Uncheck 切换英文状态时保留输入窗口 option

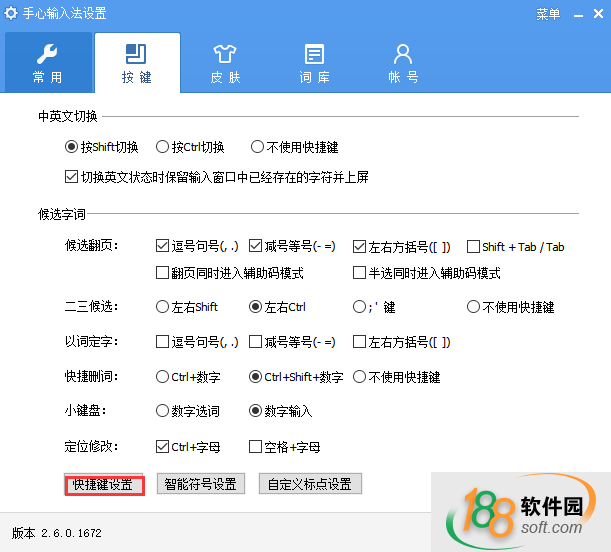pos(71,177)
